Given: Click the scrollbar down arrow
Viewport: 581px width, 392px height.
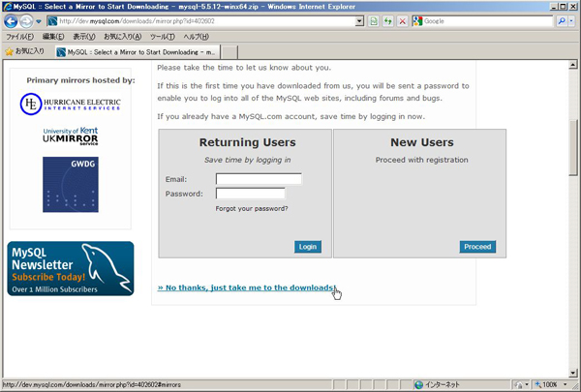Looking at the screenshot, I should pos(573,373).
